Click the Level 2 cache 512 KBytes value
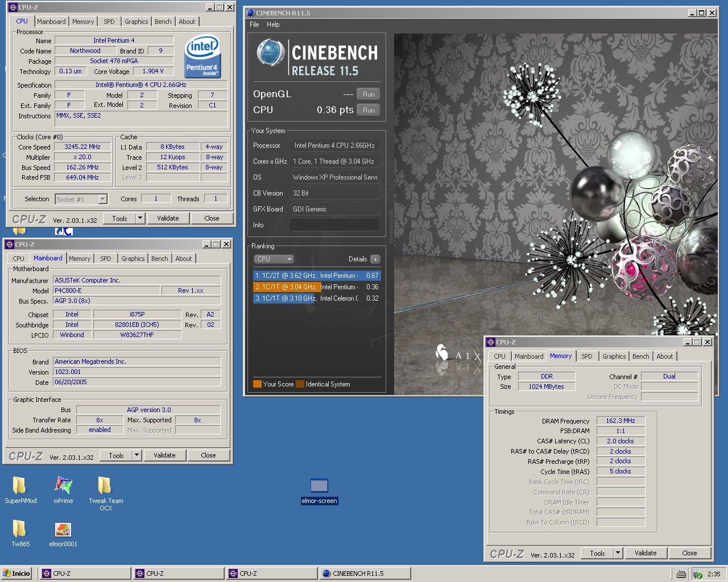 click(172, 167)
